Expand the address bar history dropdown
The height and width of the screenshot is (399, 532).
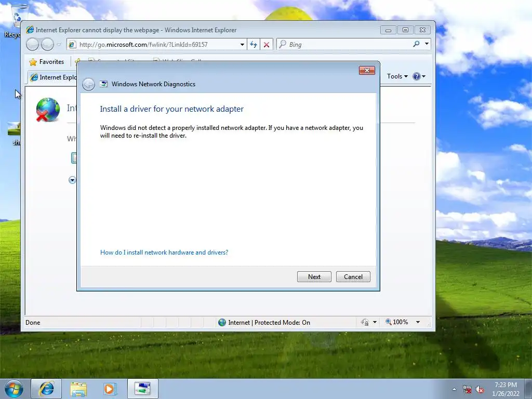pyautogui.click(x=242, y=45)
